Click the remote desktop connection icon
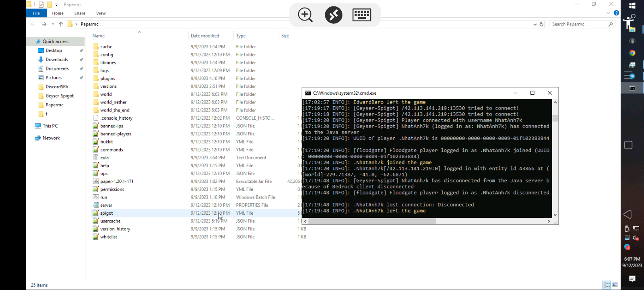This screenshot has height=290, width=644. [x=333, y=15]
